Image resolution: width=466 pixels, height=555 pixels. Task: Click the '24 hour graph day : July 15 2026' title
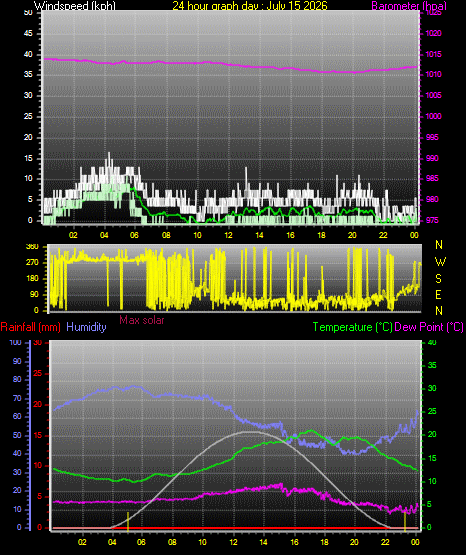(250, 6)
